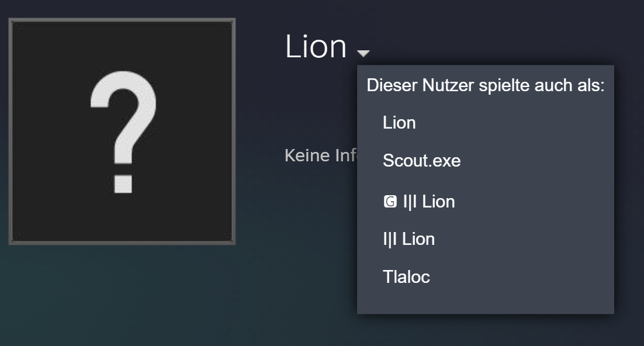
Task: Click the "Dieser Nutzer spielte auch als:" header
Action: pos(485,85)
